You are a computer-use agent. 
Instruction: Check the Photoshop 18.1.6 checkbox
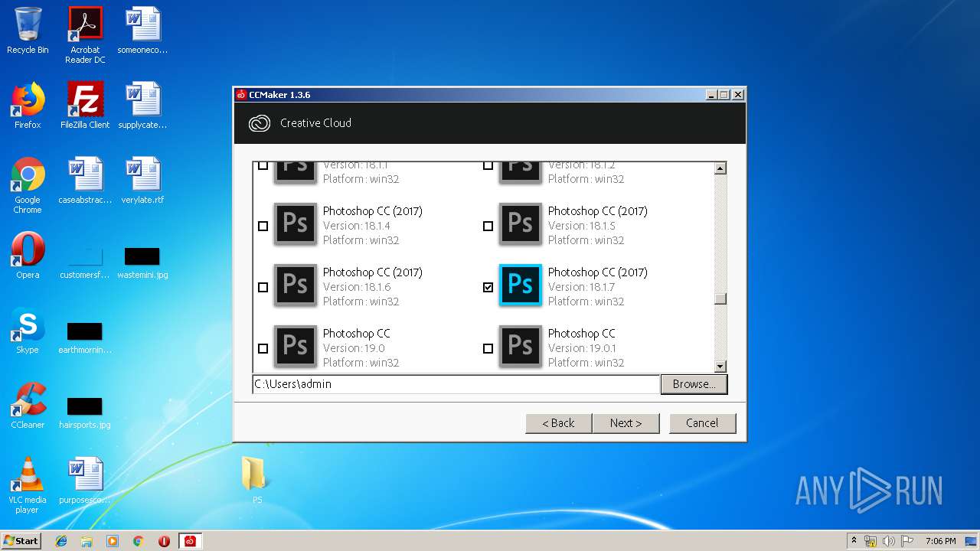click(x=263, y=287)
